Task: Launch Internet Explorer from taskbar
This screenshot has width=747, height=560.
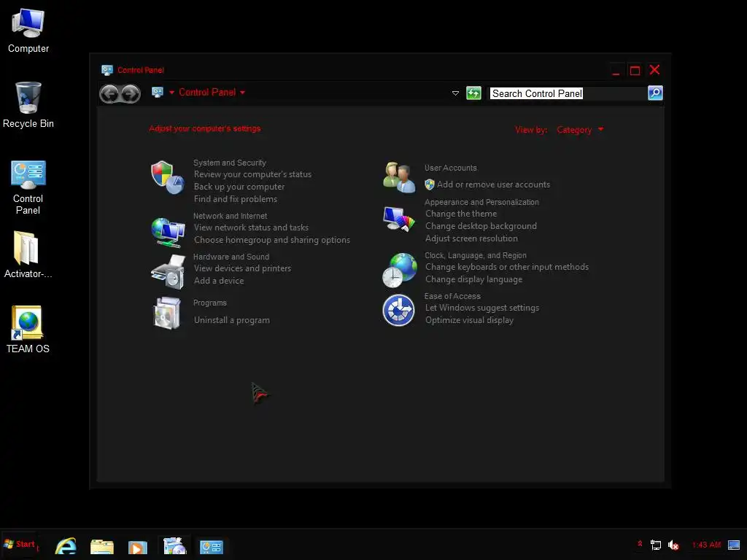Action: coord(66,545)
